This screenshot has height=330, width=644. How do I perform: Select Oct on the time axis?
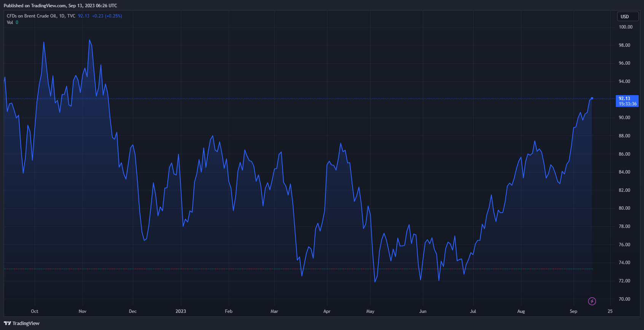point(35,311)
